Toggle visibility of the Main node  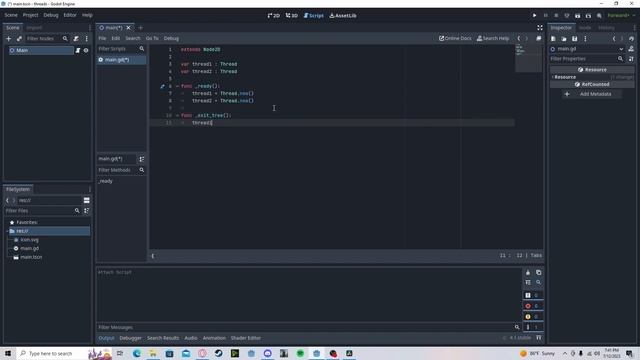point(86,50)
